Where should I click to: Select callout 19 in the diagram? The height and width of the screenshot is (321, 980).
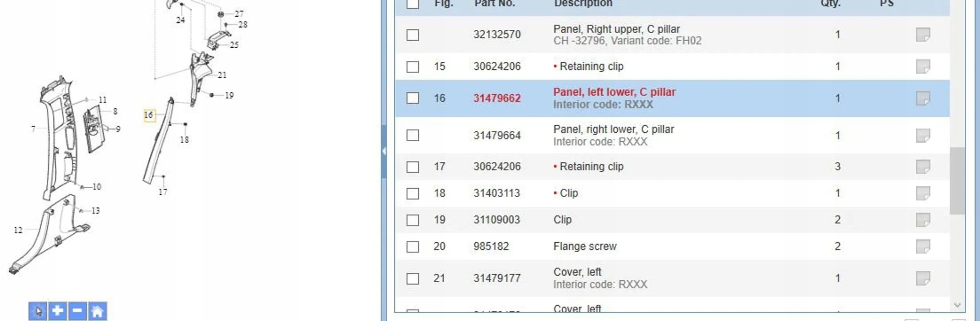[x=229, y=96]
